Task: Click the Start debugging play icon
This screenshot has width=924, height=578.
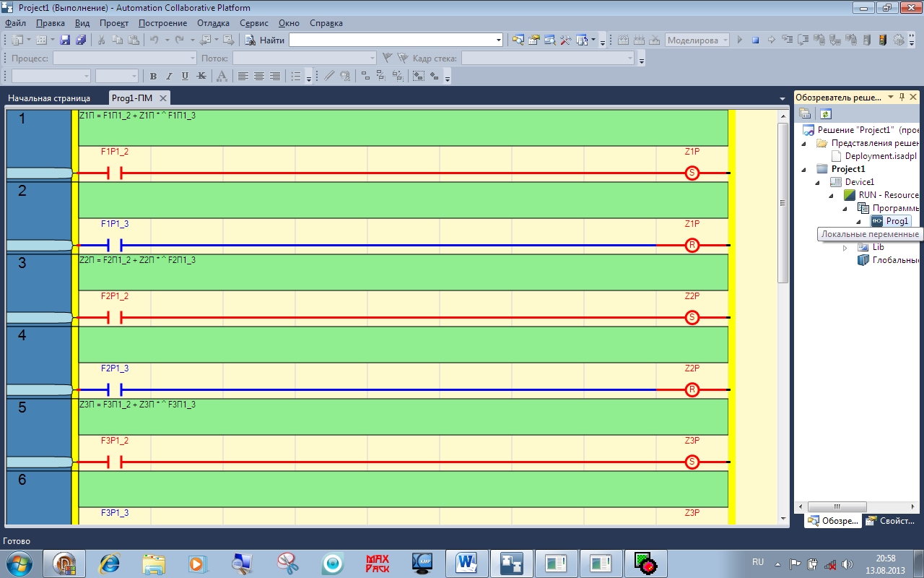Action: click(739, 40)
